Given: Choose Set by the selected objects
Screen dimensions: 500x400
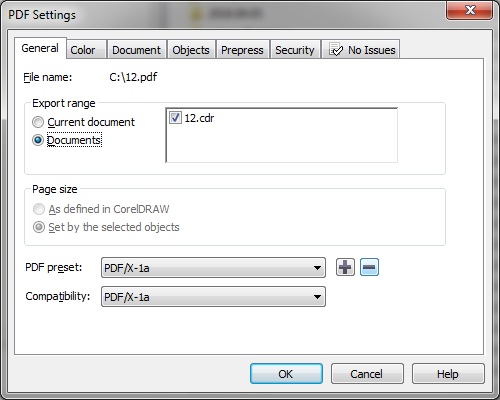Looking at the screenshot, I should click(39, 227).
